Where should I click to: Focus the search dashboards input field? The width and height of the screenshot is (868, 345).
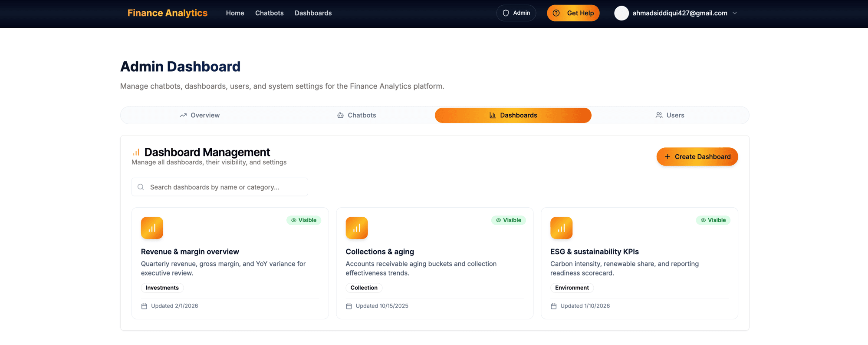(220, 187)
